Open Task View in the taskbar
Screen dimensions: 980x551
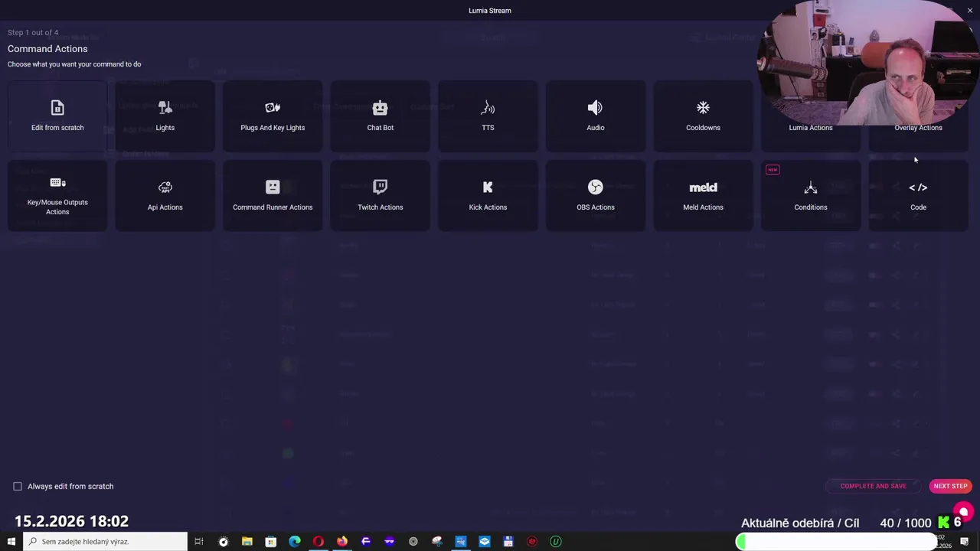199,542
